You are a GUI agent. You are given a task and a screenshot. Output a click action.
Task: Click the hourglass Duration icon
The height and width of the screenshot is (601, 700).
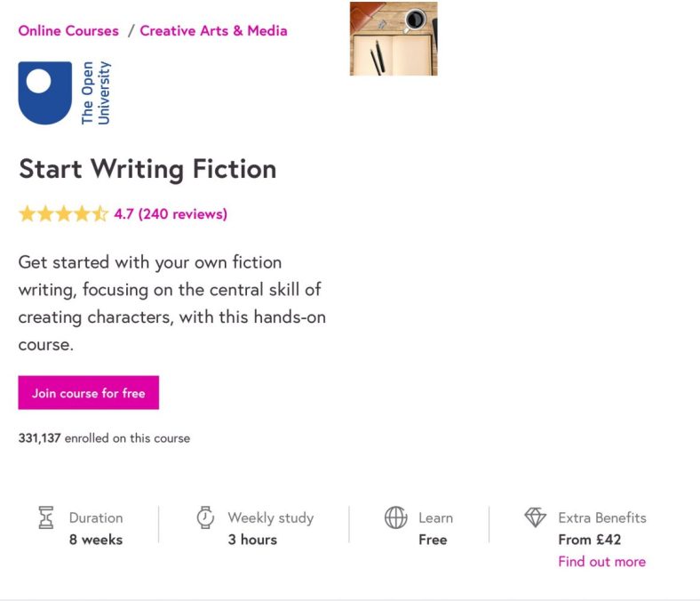point(46,517)
